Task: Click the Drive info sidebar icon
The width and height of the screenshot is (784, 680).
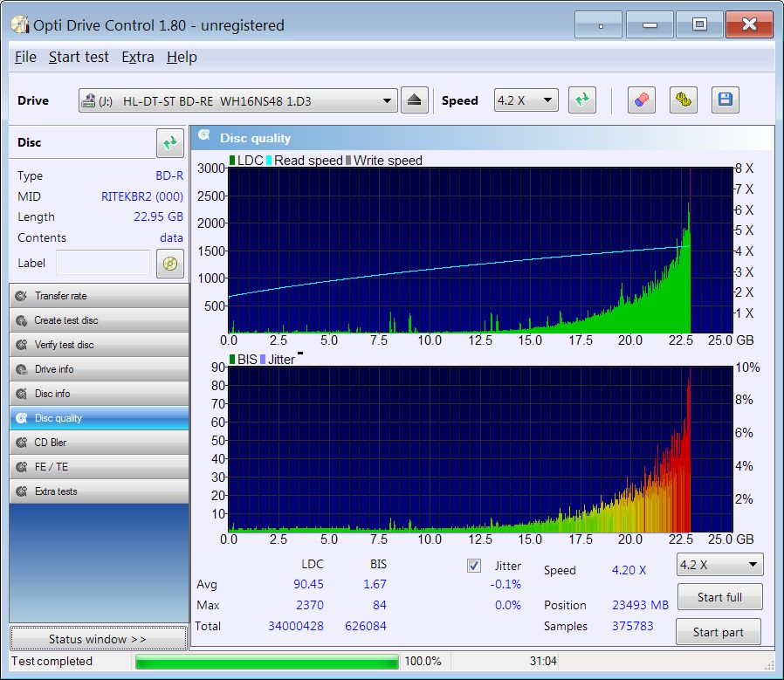Action: click(x=21, y=369)
